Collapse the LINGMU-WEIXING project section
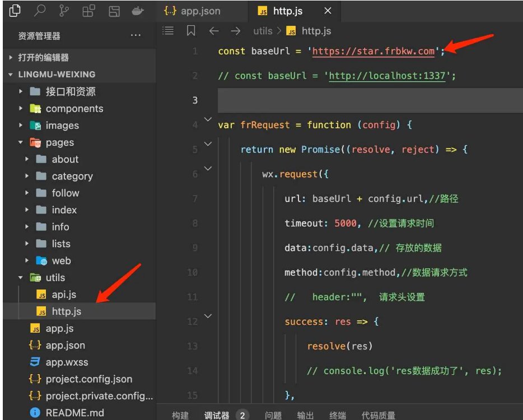The image size is (523, 420). tap(80, 74)
